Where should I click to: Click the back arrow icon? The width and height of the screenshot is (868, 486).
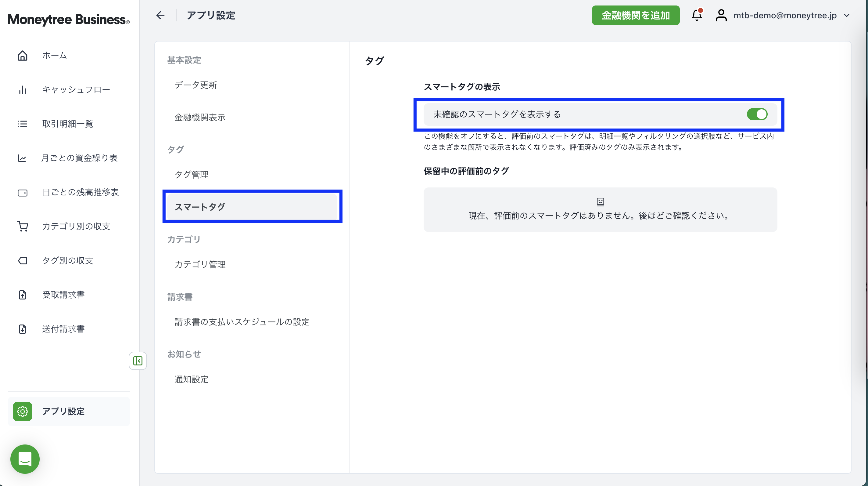160,15
